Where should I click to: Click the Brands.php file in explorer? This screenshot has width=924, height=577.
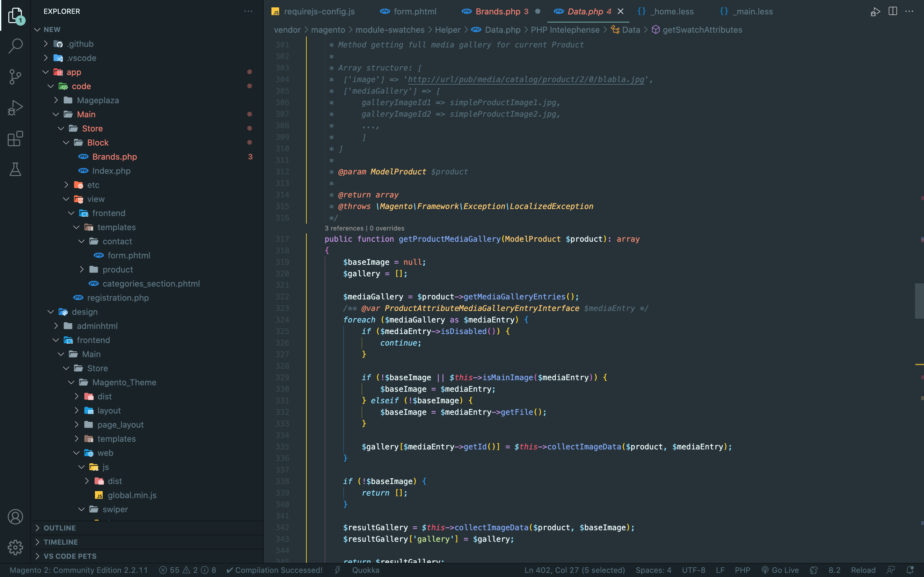point(115,156)
